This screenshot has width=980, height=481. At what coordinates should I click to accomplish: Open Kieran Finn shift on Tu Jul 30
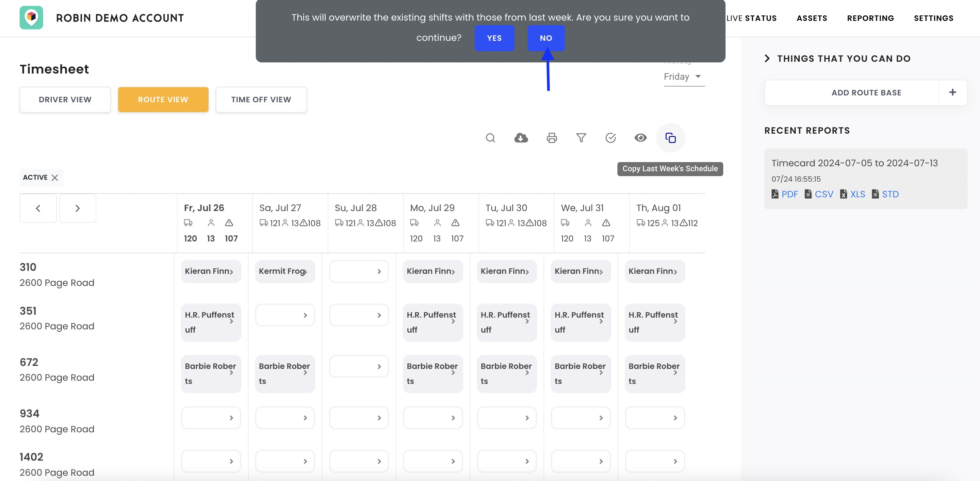click(507, 271)
